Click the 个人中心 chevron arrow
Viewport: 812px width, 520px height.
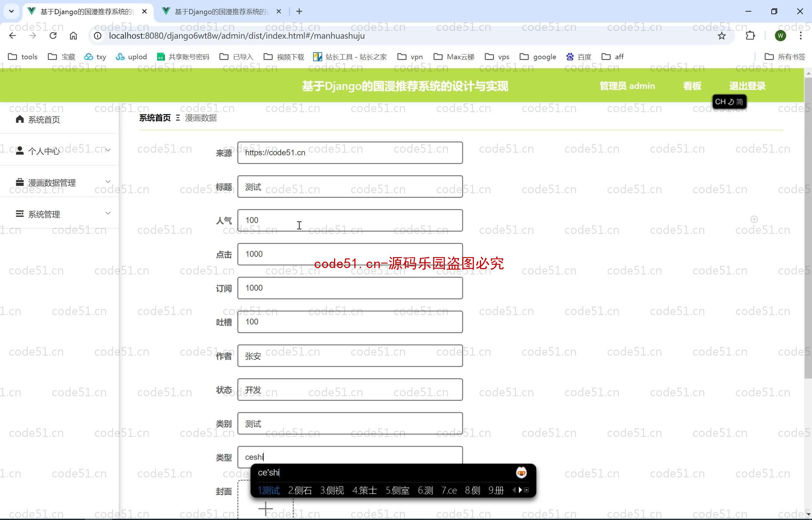tap(108, 150)
